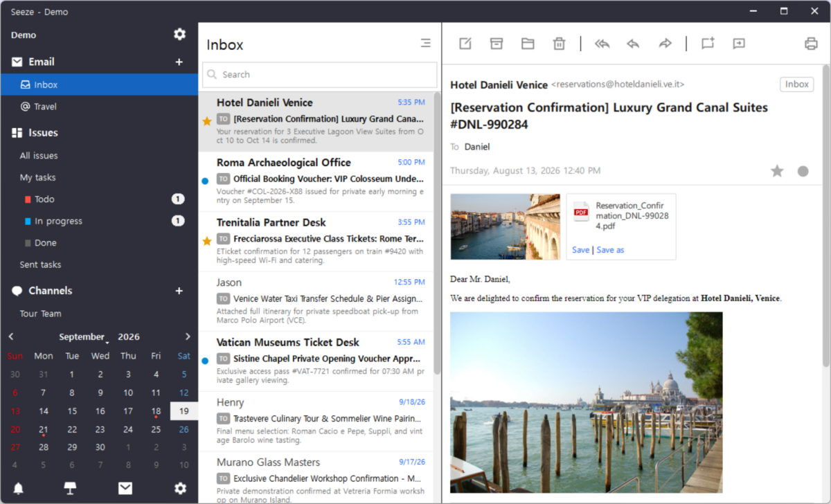Toggle star on the open email header
The width and height of the screenshot is (831, 504).
click(x=777, y=171)
